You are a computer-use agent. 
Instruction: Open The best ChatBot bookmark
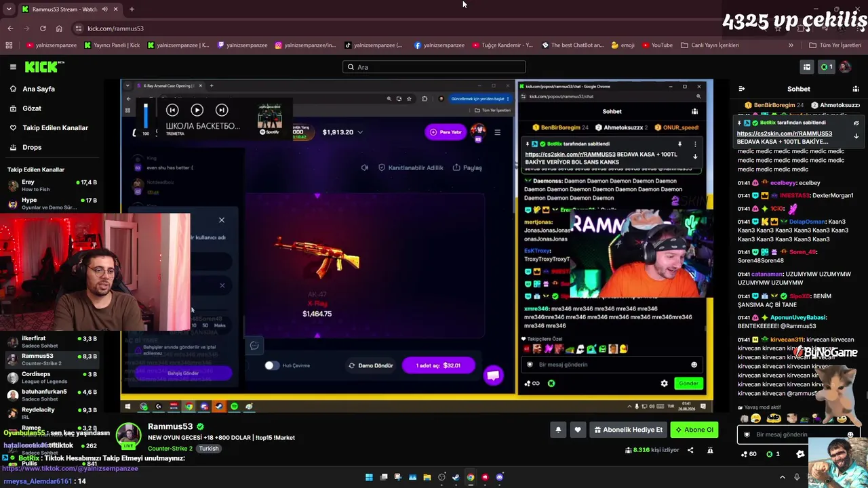click(573, 45)
